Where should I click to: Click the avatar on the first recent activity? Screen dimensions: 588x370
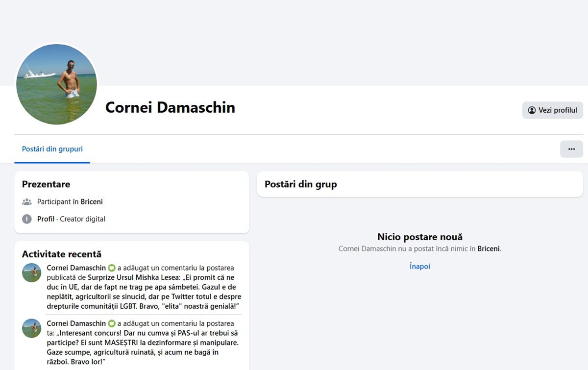32,272
